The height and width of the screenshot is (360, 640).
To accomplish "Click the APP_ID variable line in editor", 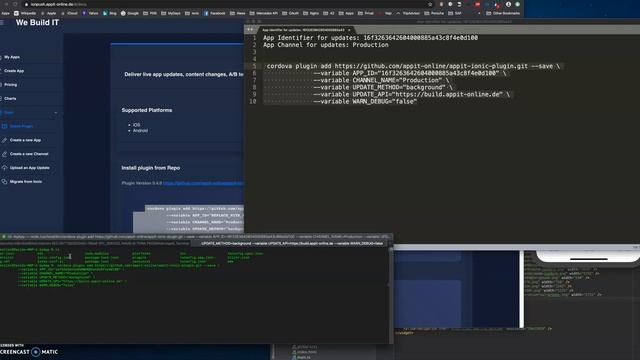I will click(x=409, y=73).
